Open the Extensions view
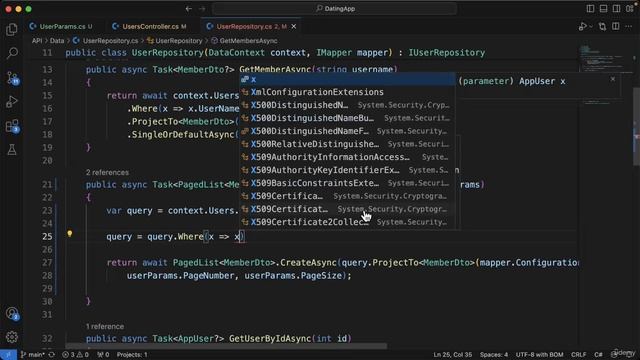The width and height of the screenshot is (640, 360). 12,126
